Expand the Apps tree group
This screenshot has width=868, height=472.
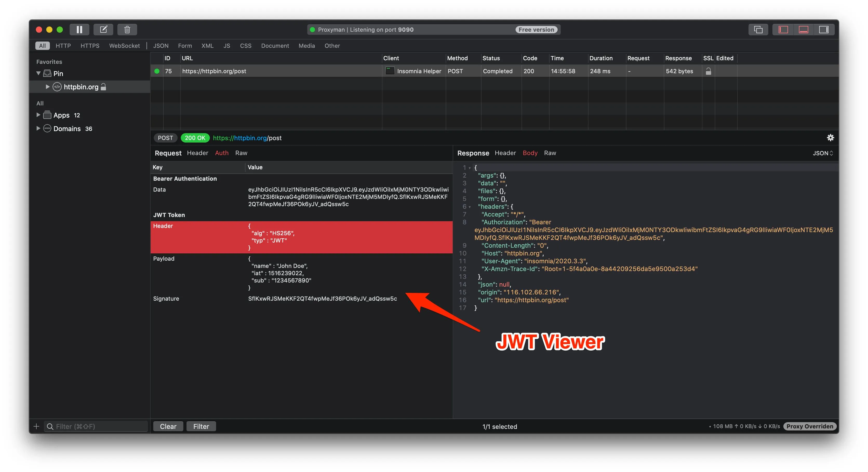click(x=38, y=115)
